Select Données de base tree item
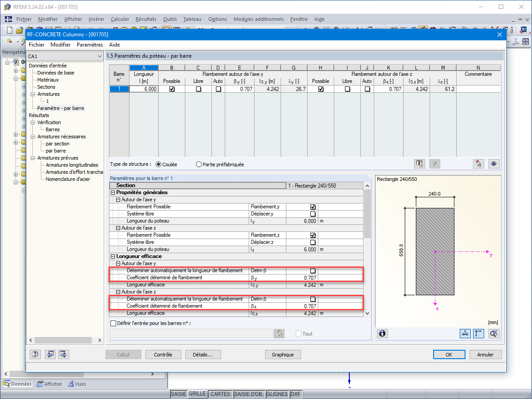Viewport: 532px width, 399px height. (x=56, y=73)
